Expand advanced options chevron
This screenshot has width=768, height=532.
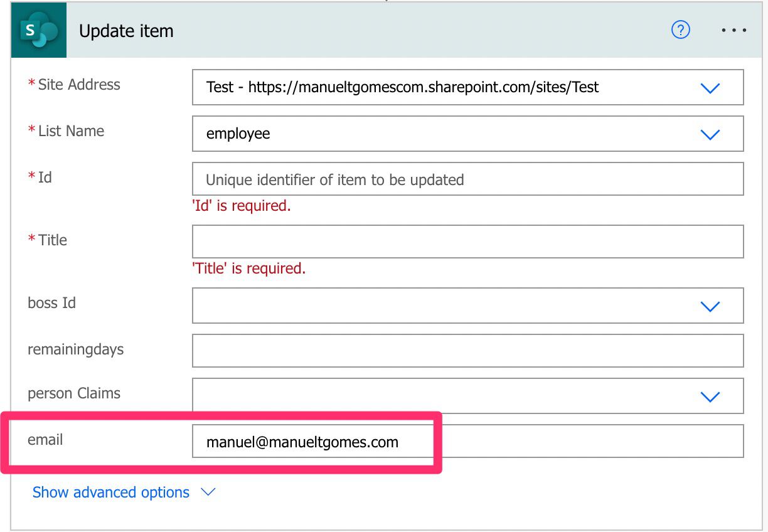208,492
